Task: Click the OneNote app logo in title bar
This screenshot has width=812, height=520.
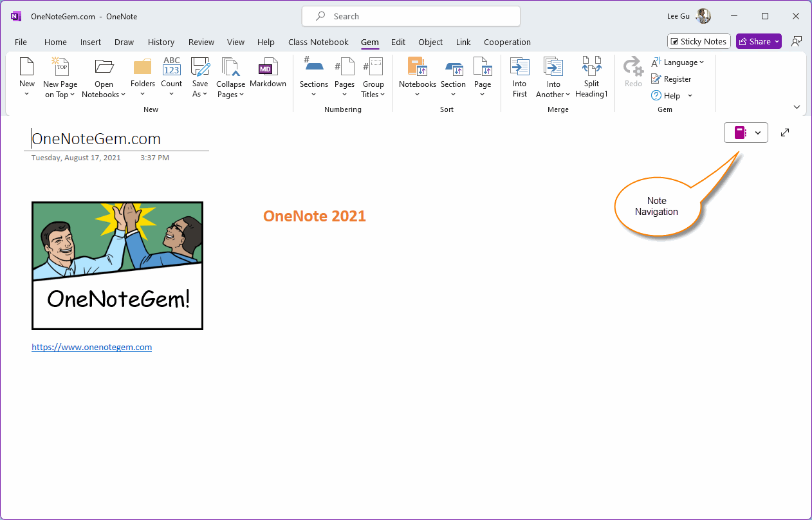Action: (16, 16)
